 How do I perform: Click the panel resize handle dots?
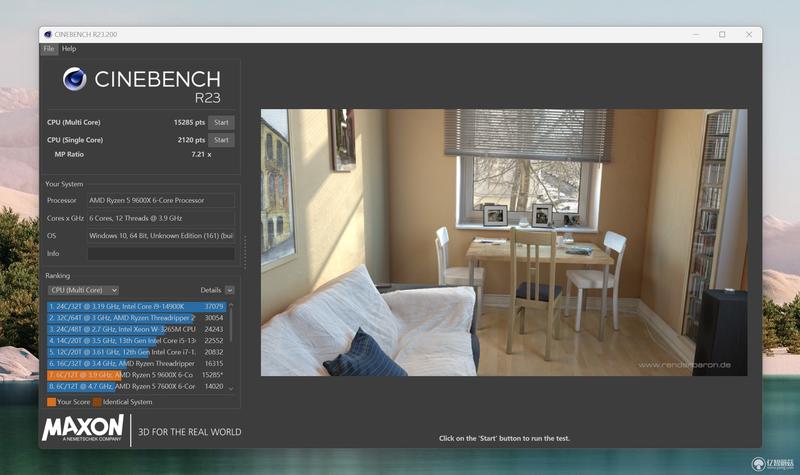(245, 252)
